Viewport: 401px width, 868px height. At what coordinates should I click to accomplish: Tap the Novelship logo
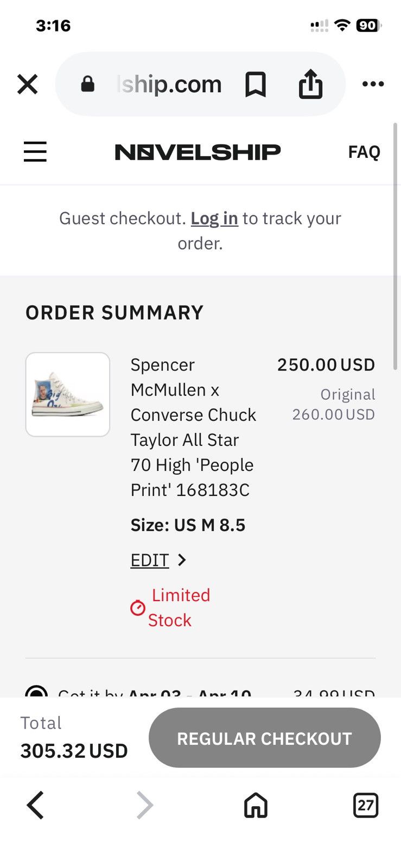pyautogui.click(x=198, y=152)
